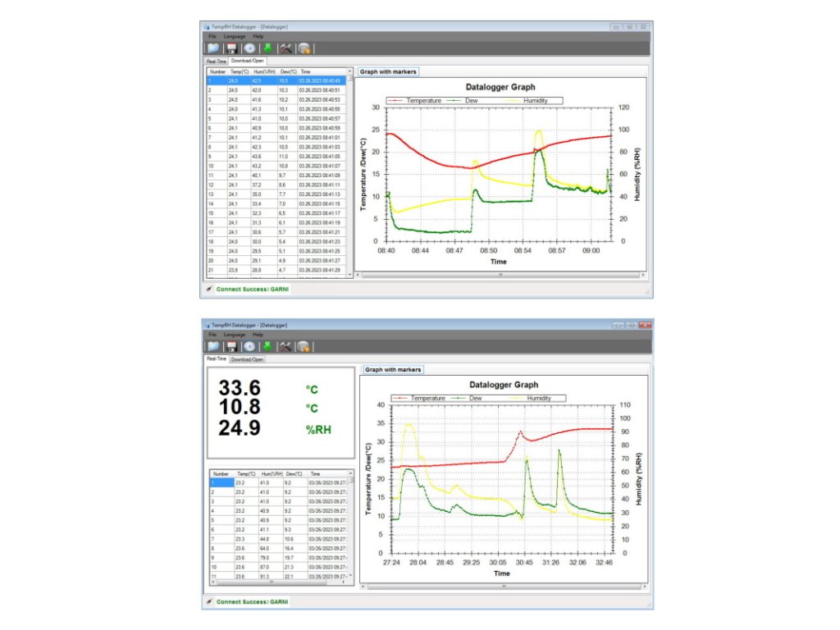Open the Help menu in the upper window
This screenshot has height=630, width=840.
click(258, 36)
